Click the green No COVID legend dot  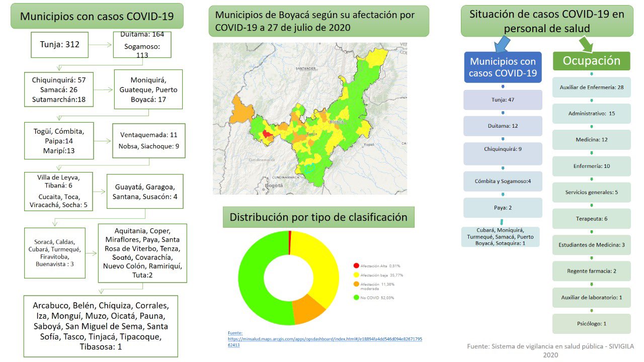click(356, 298)
